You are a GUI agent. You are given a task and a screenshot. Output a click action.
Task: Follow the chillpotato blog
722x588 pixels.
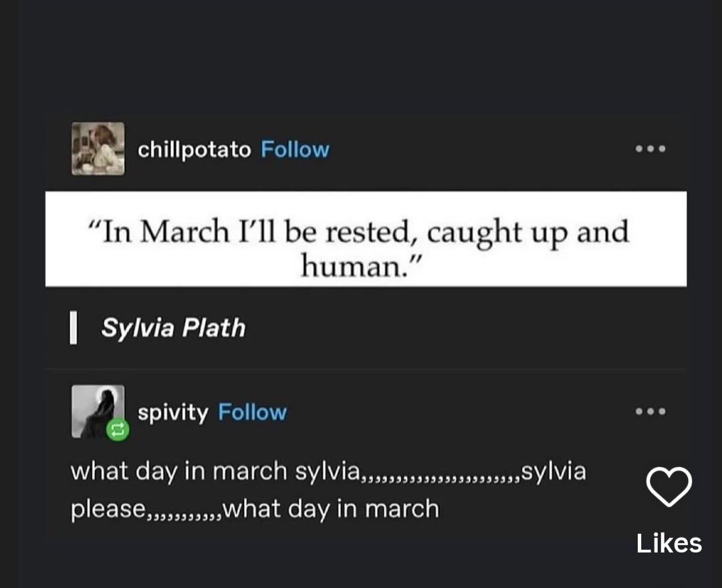pyautogui.click(x=295, y=149)
